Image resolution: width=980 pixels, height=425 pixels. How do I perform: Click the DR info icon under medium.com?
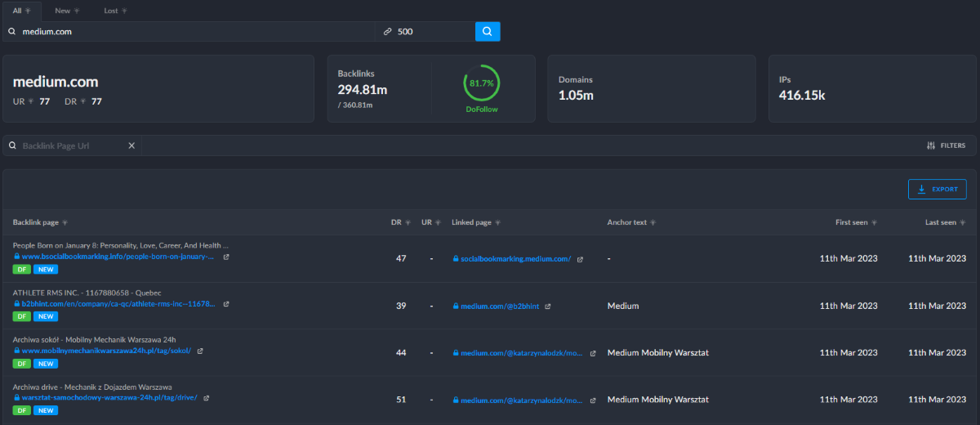[x=83, y=101]
